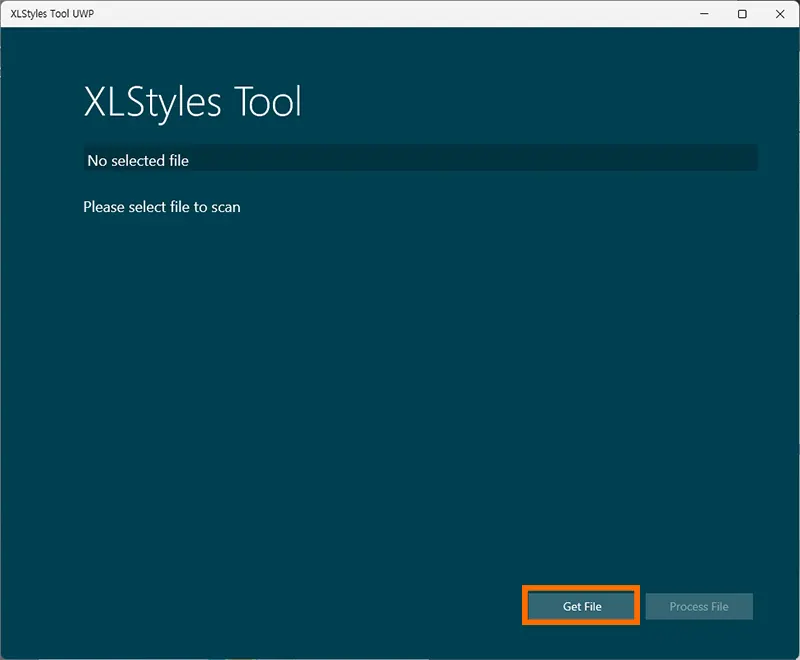Viewport: 800px width, 660px height.
Task: Click the XLStyles Tool heading
Action: [x=194, y=101]
